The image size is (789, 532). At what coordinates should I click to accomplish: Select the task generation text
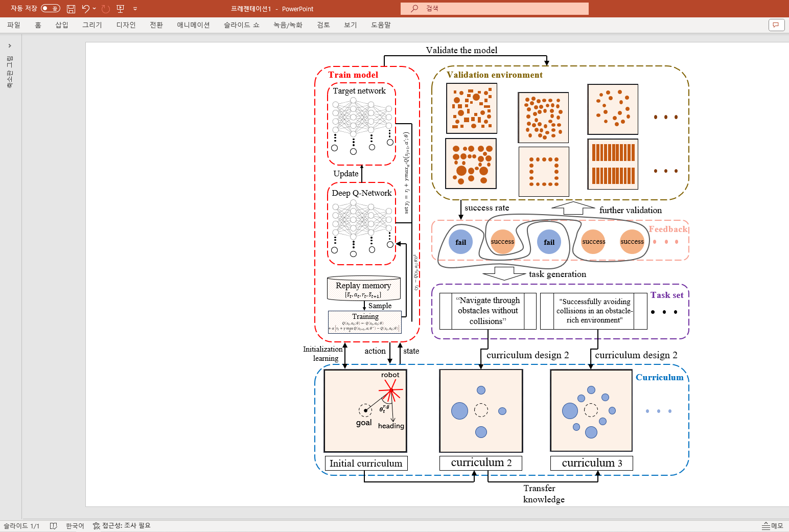pyautogui.click(x=558, y=274)
